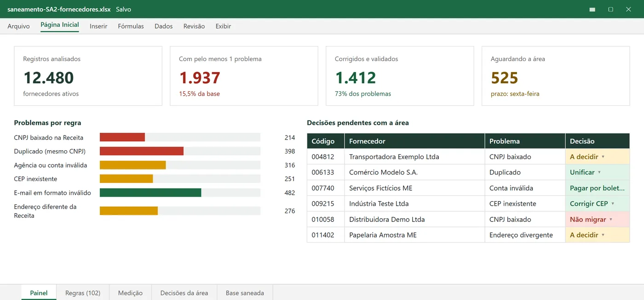This screenshot has height=300, width=644.
Task: Open decision dropdown for Papelaria Amostra ME
Action: pyautogui.click(x=597, y=235)
